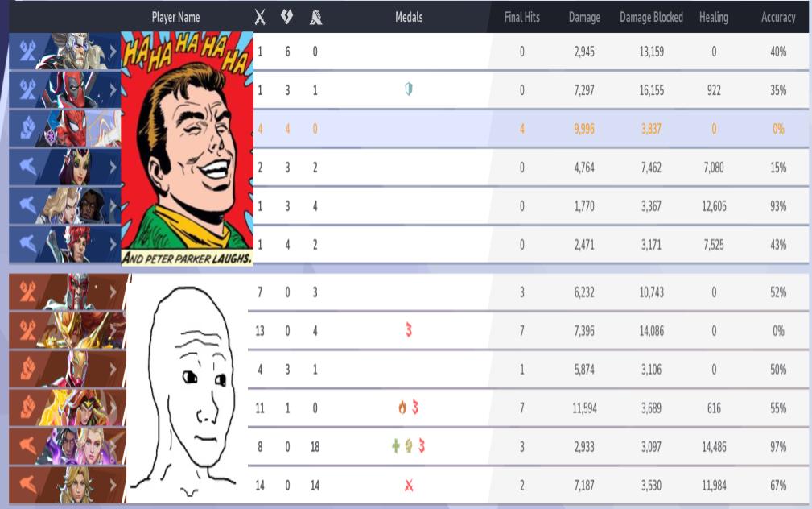The height and width of the screenshot is (509, 812).
Task: Click the 93% accuracy value
Action: [x=778, y=206]
